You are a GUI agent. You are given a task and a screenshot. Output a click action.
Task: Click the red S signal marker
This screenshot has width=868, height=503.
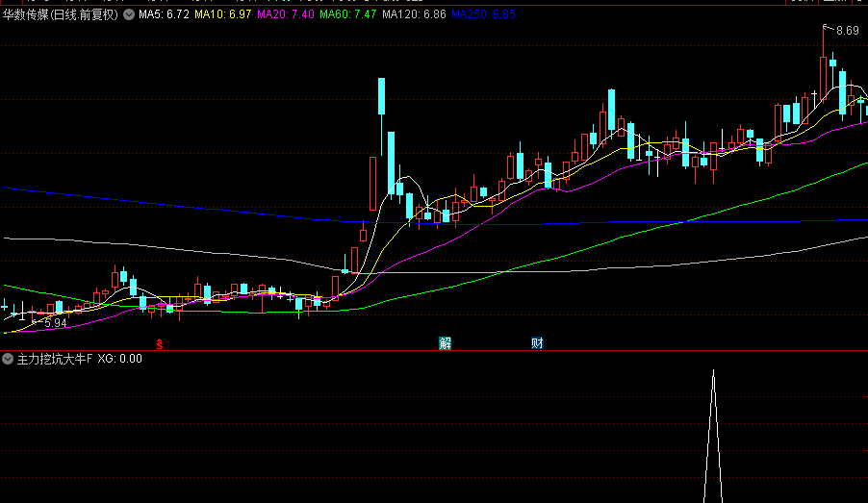click(160, 344)
